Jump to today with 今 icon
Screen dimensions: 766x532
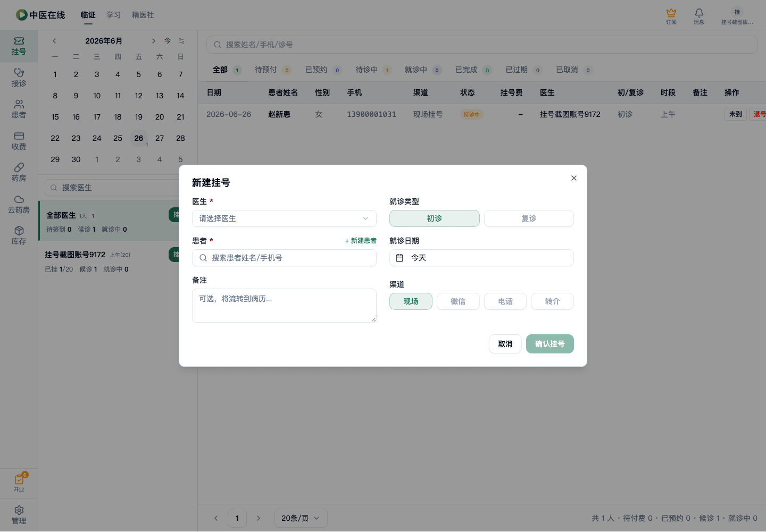click(x=168, y=41)
